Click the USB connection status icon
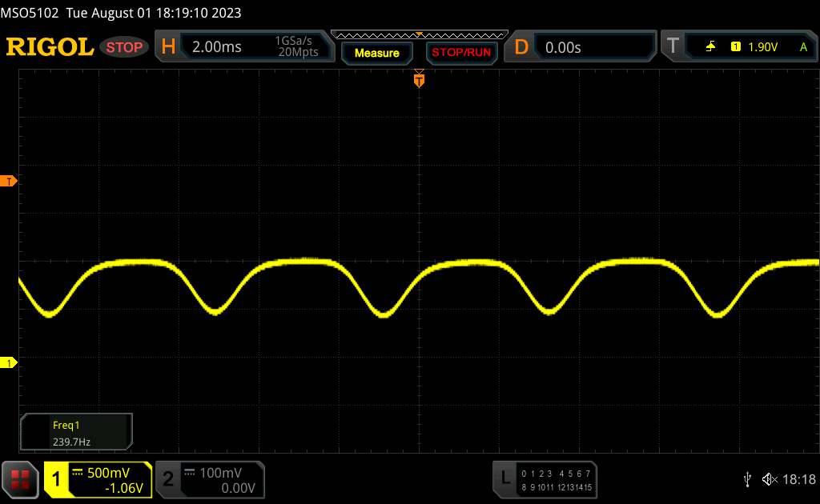 point(747,478)
